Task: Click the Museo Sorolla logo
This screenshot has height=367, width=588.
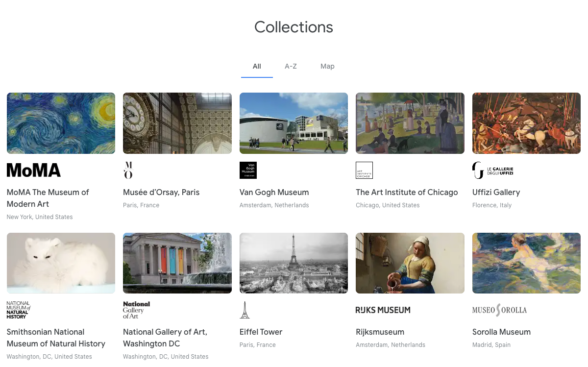Action: [x=499, y=310]
